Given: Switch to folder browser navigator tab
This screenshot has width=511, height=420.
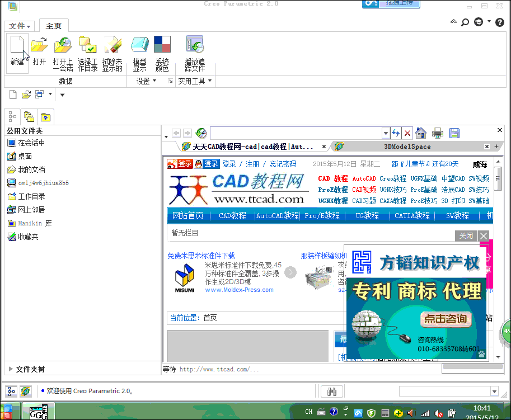Looking at the screenshot, I should (29, 116).
